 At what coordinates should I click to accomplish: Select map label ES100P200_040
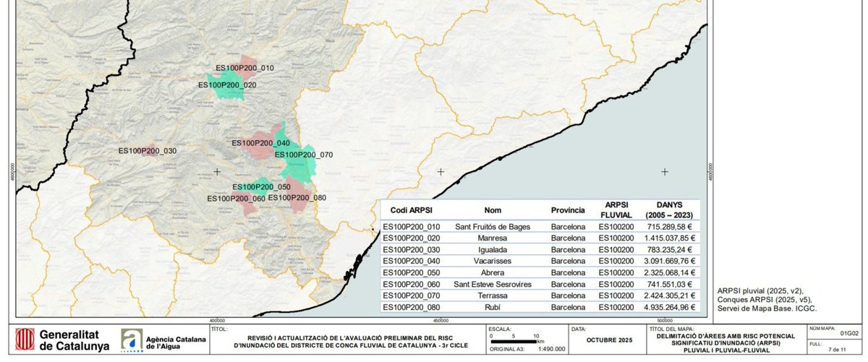(260, 143)
